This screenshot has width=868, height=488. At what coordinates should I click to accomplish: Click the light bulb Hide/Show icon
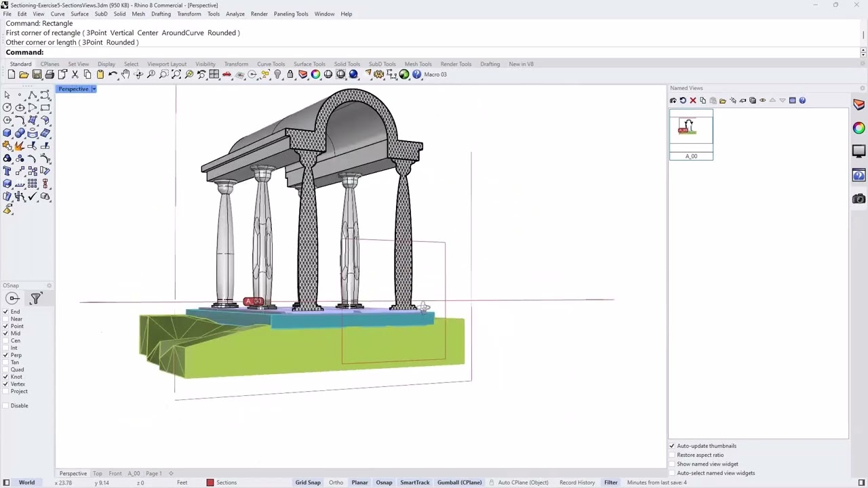[277, 75]
